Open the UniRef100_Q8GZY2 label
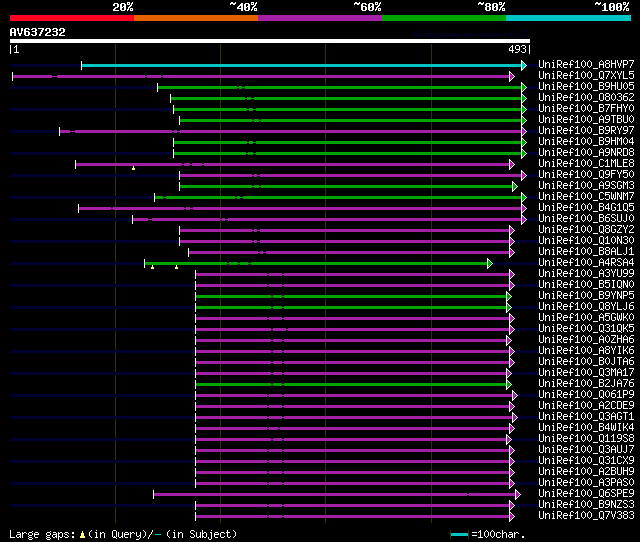Screen dimensions: 640x542 click(x=586, y=230)
